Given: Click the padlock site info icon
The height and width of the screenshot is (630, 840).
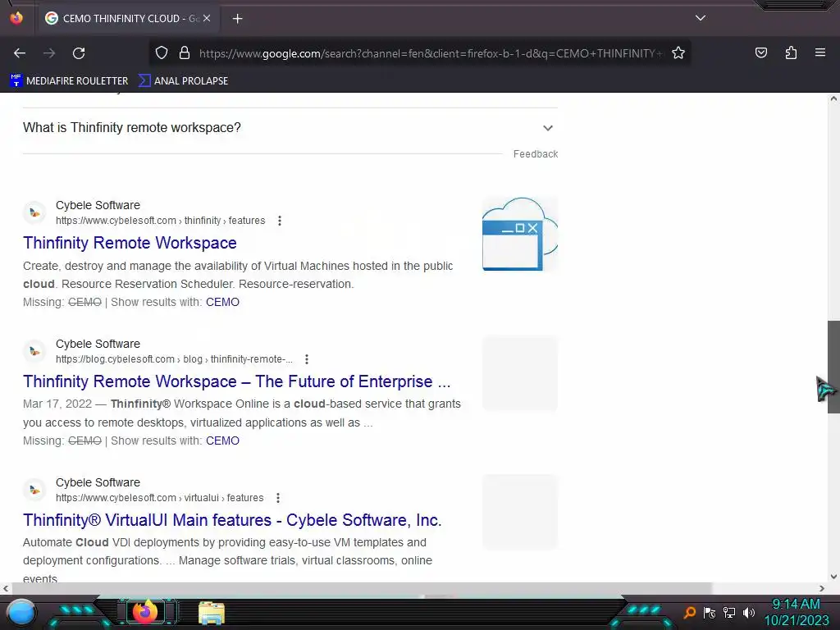Looking at the screenshot, I should [185, 53].
